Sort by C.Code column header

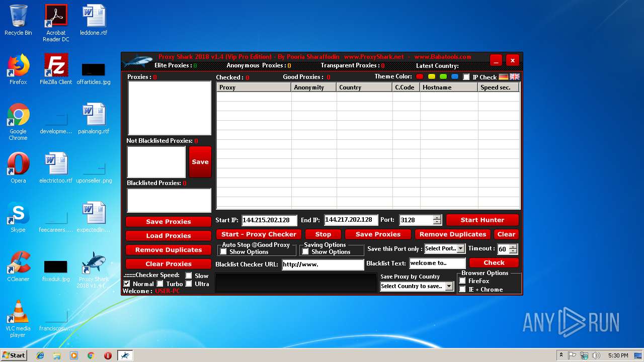point(407,87)
